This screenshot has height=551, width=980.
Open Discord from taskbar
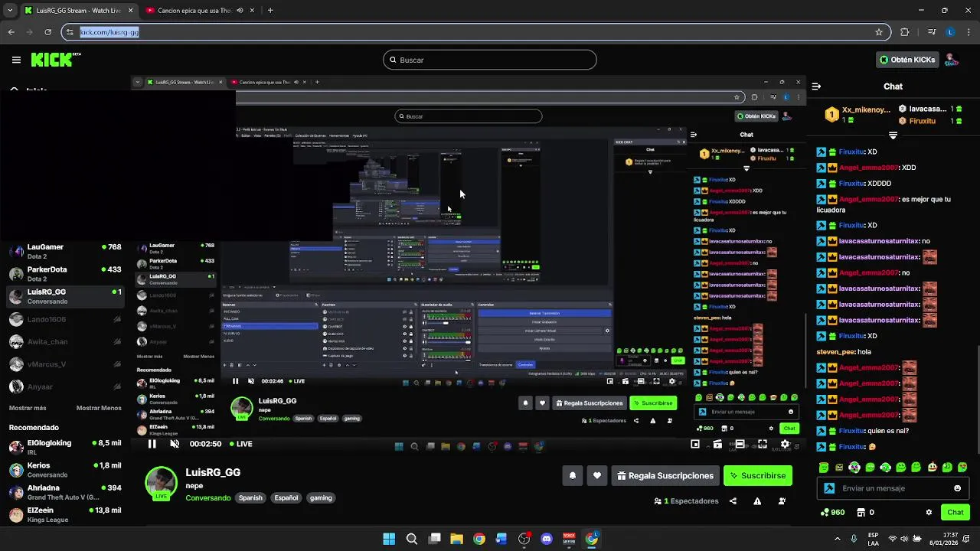point(547,539)
